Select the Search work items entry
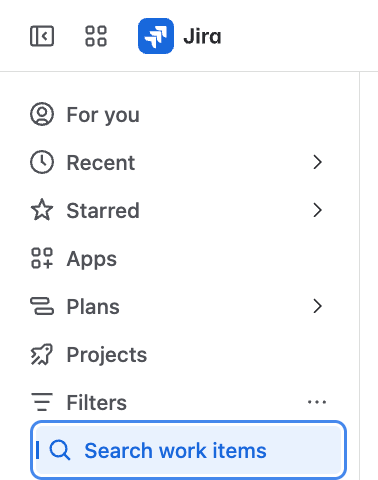Viewport: 378px width, 480px height. coord(188,450)
